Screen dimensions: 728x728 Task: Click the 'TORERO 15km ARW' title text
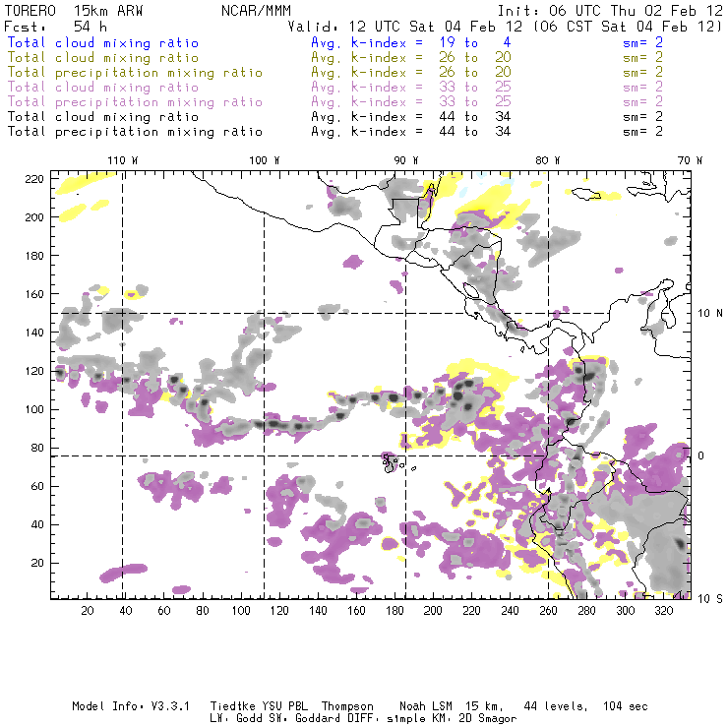click(x=74, y=11)
